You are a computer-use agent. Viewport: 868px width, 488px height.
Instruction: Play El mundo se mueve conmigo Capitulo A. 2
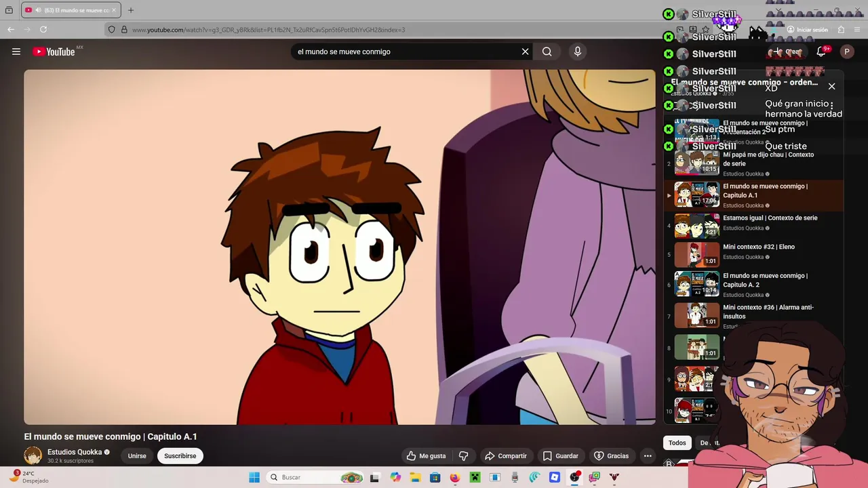(x=765, y=280)
